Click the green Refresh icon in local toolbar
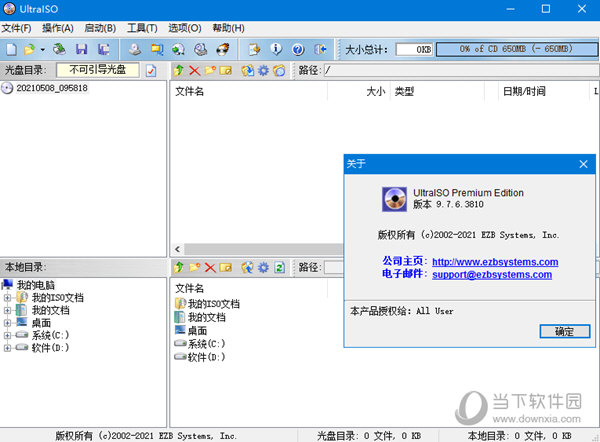The width and height of the screenshot is (600, 442). 280,267
